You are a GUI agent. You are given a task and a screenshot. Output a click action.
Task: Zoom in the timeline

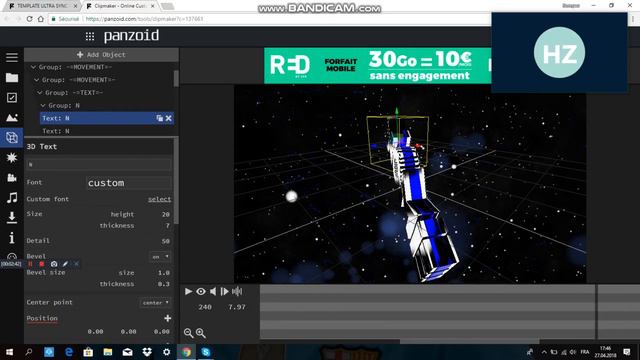coord(200,333)
